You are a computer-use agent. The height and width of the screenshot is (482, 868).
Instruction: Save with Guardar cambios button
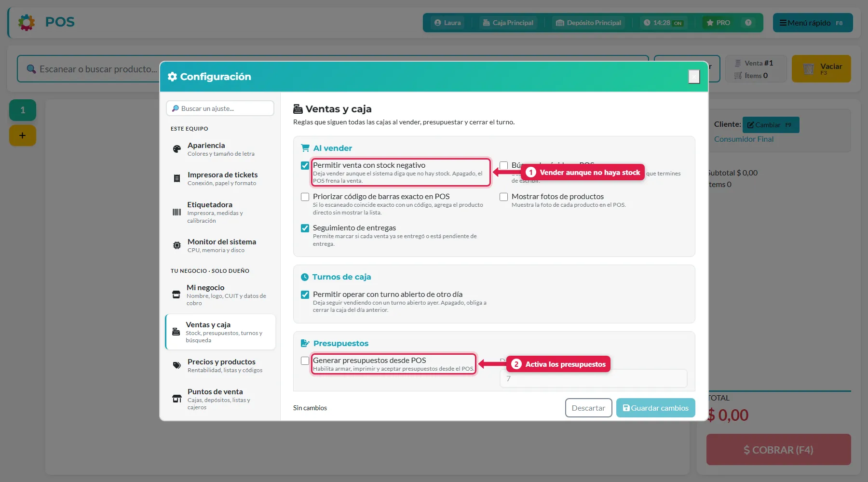point(655,408)
